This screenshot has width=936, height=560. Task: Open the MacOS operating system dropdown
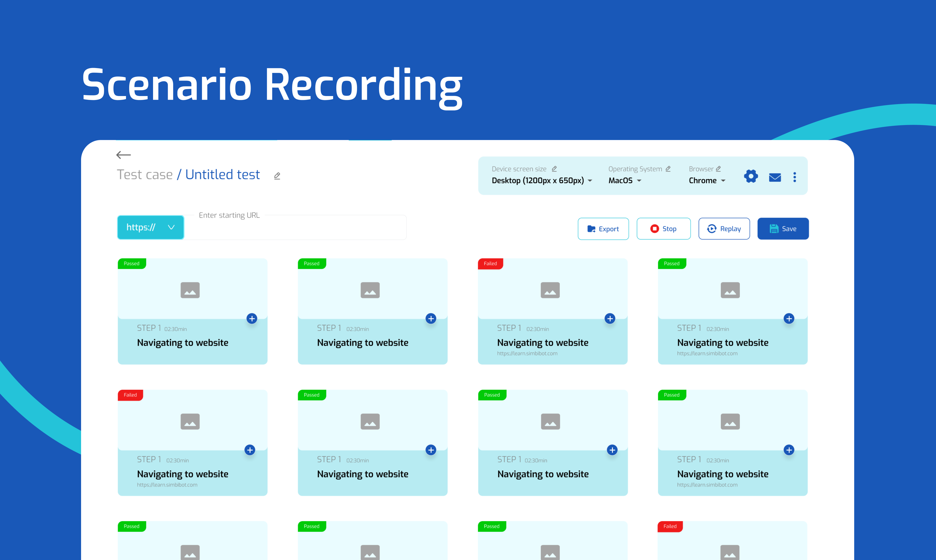[x=625, y=180]
